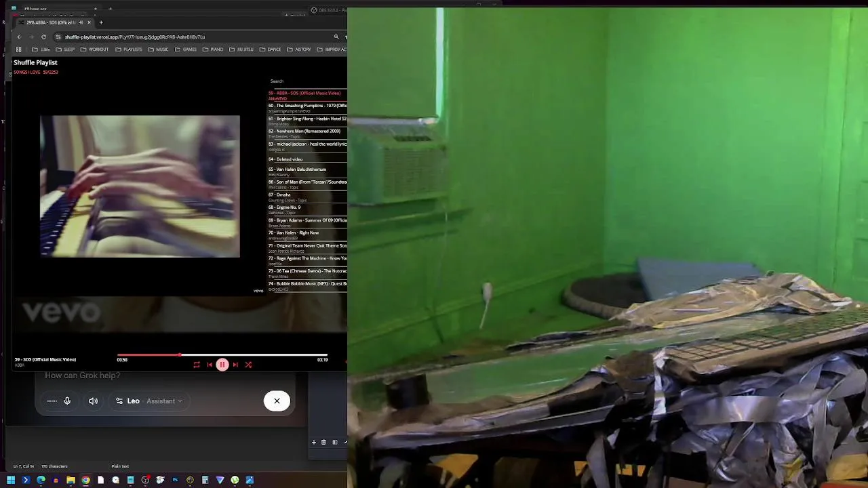Open the Leo Assistant voice dropdown

coord(149,401)
